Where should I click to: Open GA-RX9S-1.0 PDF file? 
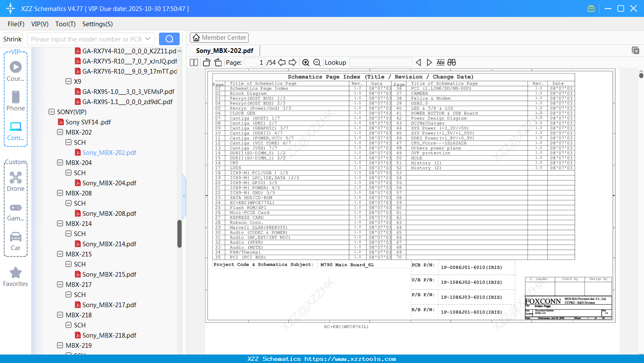pyautogui.click(x=128, y=91)
